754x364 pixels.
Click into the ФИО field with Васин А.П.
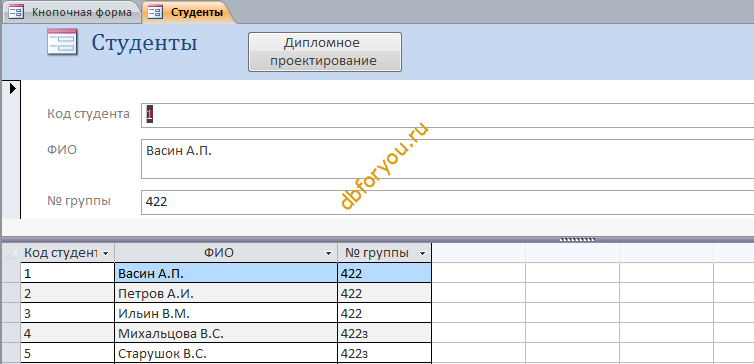point(447,159)
